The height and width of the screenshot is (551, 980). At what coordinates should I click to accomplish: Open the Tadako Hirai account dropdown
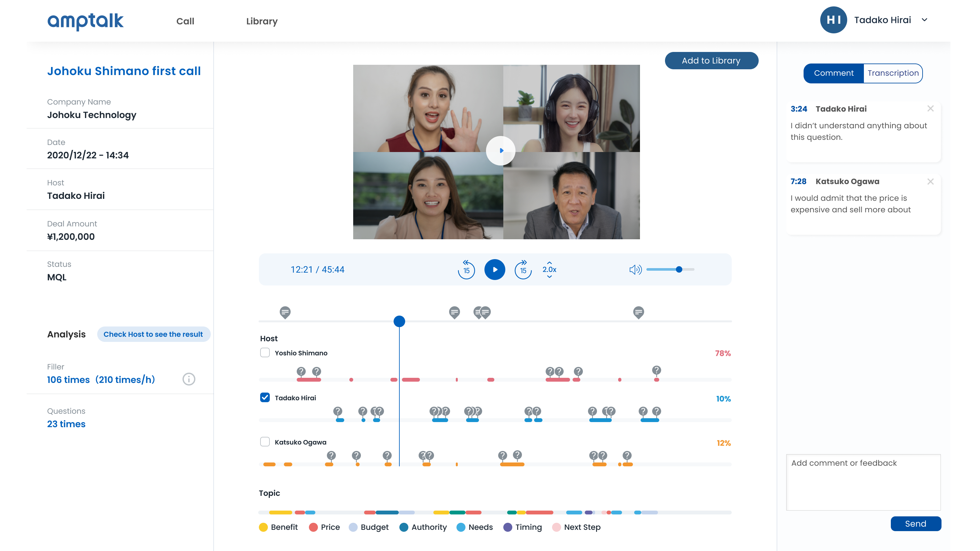925,20
